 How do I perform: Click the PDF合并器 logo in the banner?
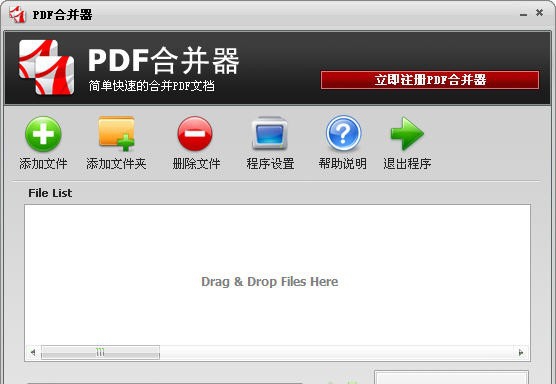[46, 67]
